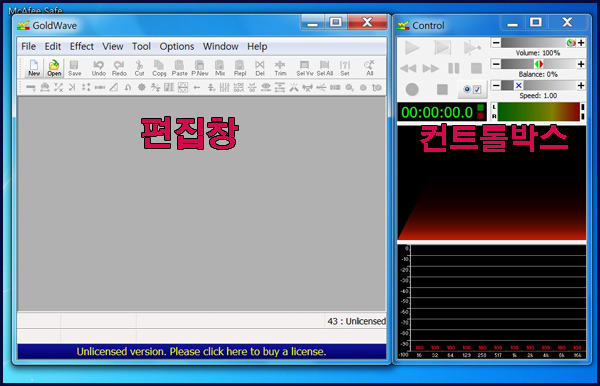Click the Fast forward button in Control
The width and height of the screenshot is (600, 386).
click(430, 68)
